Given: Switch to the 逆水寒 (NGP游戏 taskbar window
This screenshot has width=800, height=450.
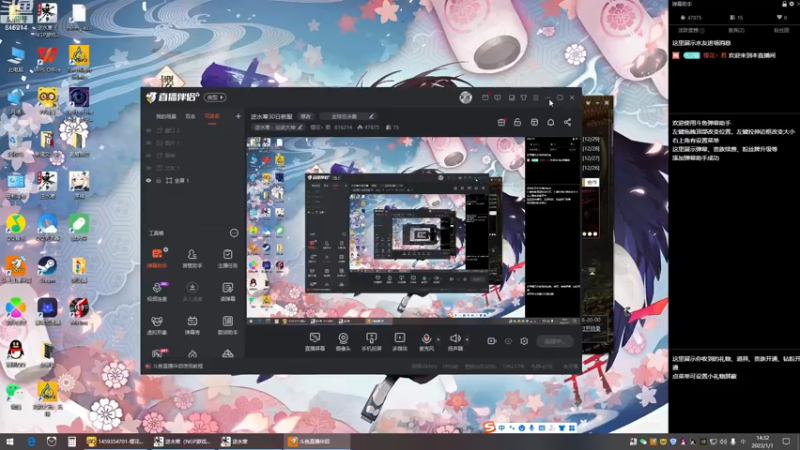Looking at the screenshot, I should pos(184,442).
